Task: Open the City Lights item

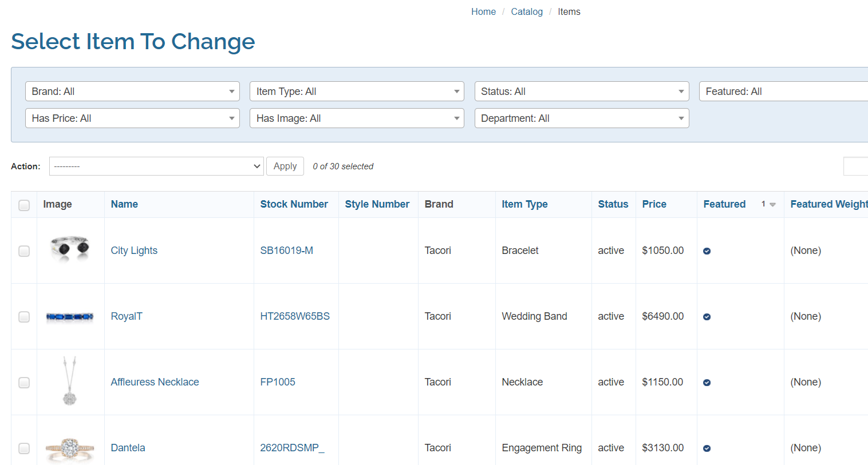Action: 134,251
